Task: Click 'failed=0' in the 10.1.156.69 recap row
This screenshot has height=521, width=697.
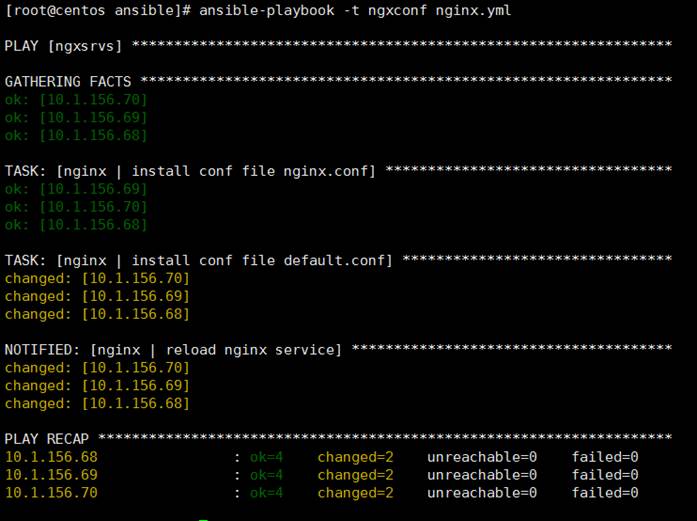Action: (605, 475)
